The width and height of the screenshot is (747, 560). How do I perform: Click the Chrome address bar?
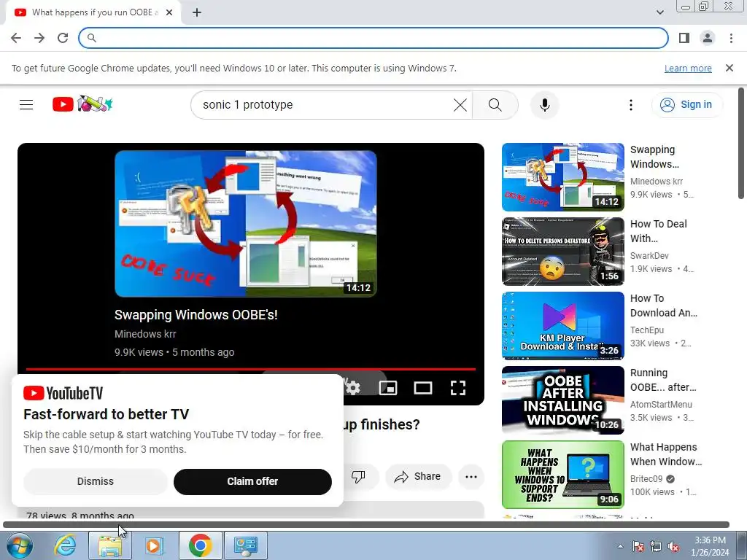(x=373, y=38)
